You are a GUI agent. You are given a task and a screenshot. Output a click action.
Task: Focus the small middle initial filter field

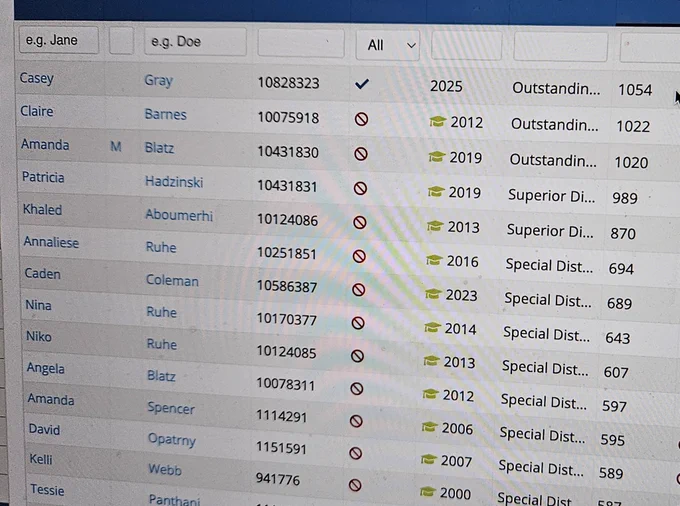pos(121,40)
